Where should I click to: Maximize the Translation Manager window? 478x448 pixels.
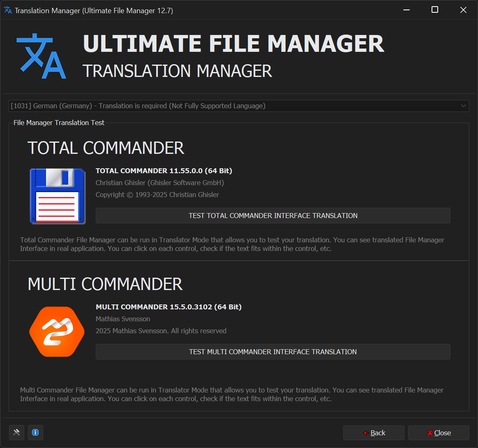point(434,10)
